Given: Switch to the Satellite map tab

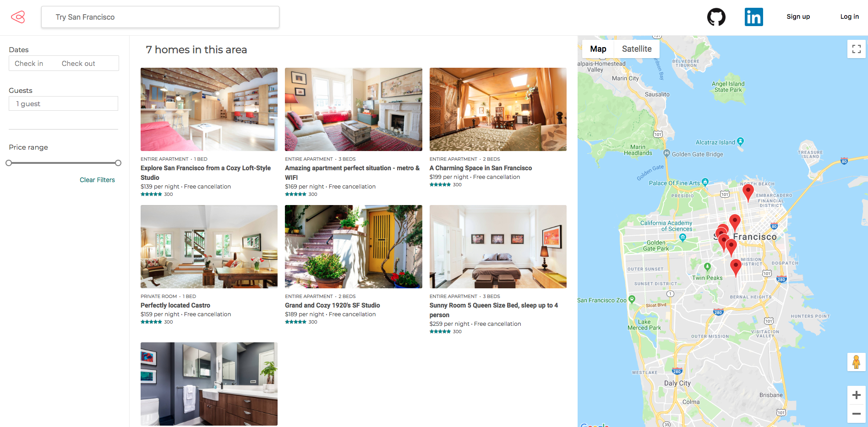Looking at the screenshot, I should (637, 49).
